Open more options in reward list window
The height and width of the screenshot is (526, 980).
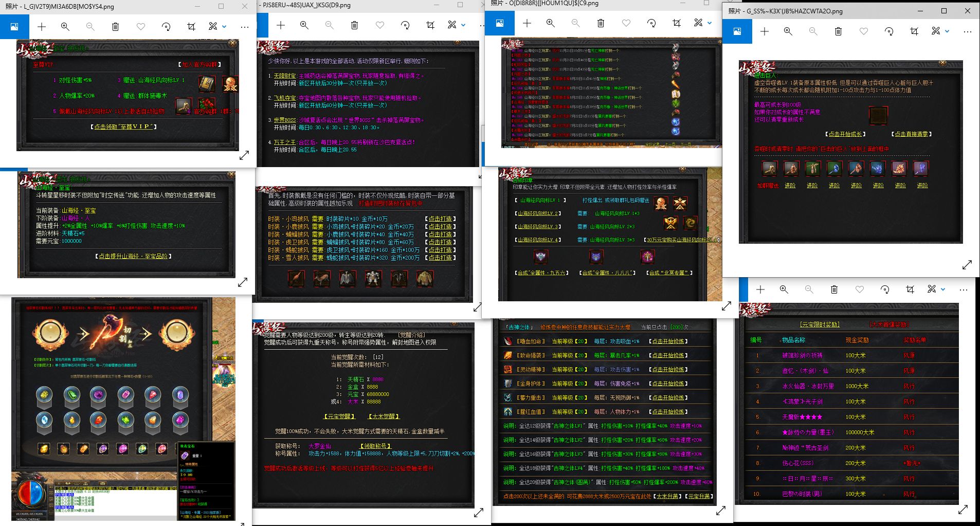tap(963, 289)
